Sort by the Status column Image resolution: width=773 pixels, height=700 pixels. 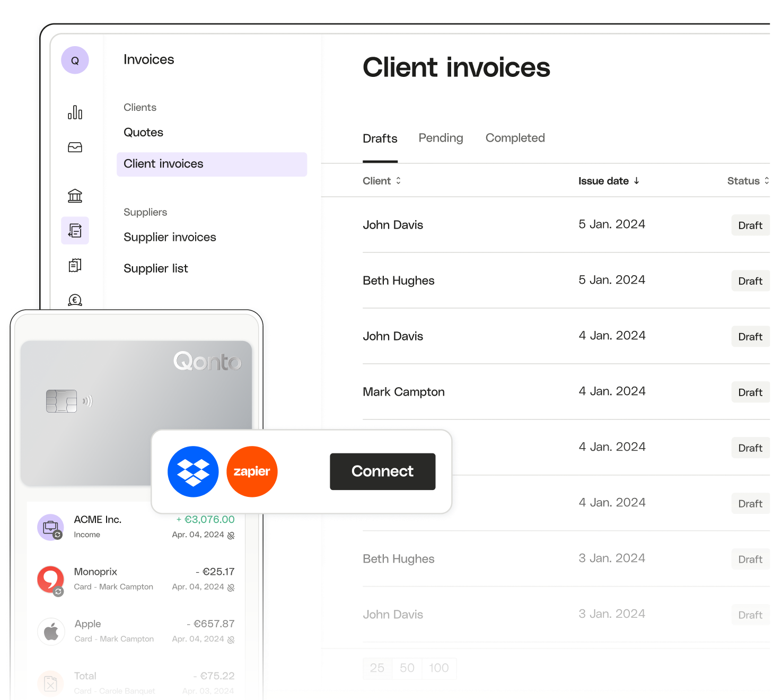point(748,181)
